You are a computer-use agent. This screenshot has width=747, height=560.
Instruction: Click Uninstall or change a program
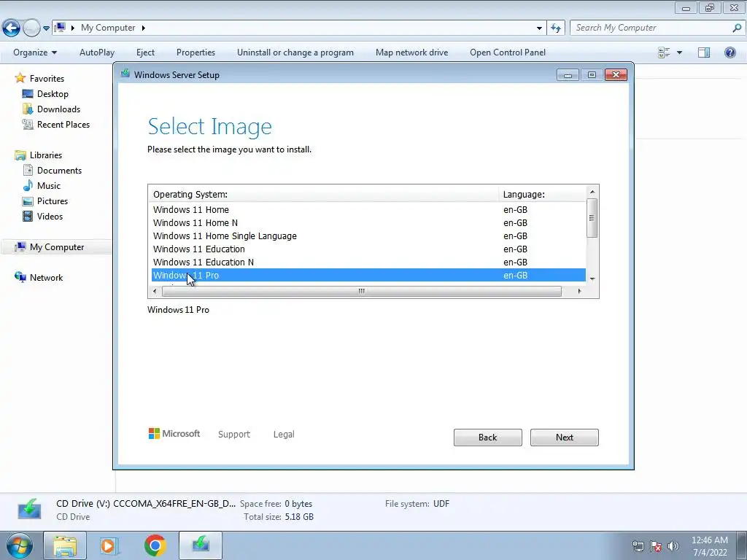click(295, 52)
